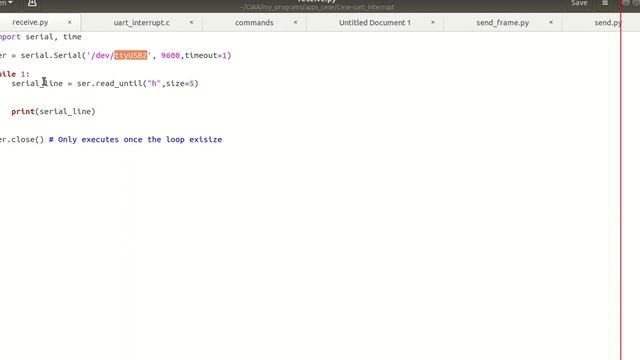This screenshot has width=640, height=360.
Task: Click on 'serial, time' import text
Action: click(x=53, y=37)
